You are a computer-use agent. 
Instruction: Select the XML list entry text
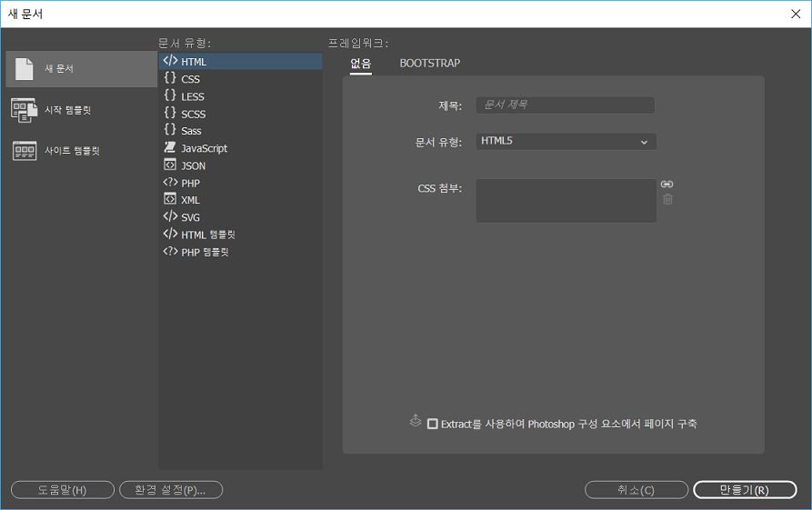tap(190, 200)
